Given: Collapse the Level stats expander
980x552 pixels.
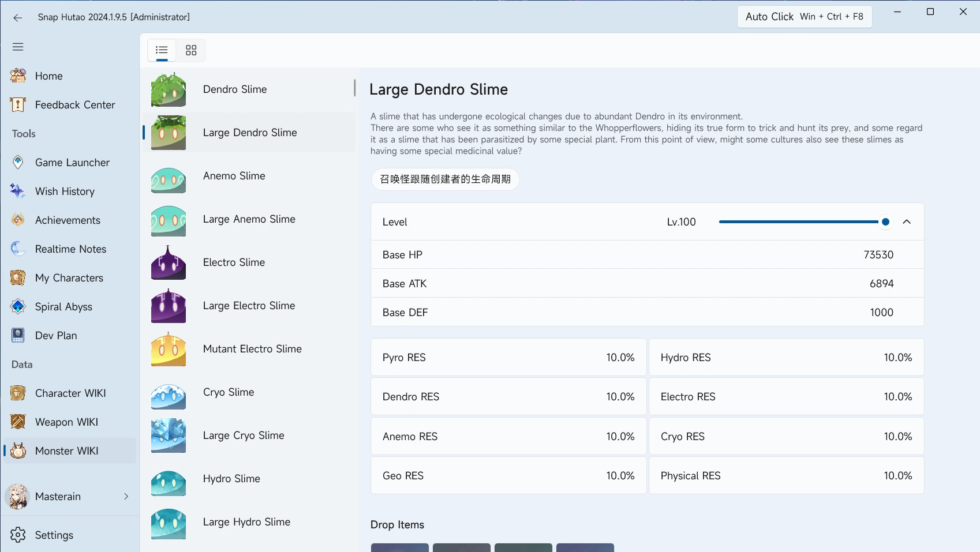Looking at the screenshot, I should tap(907, 221).
